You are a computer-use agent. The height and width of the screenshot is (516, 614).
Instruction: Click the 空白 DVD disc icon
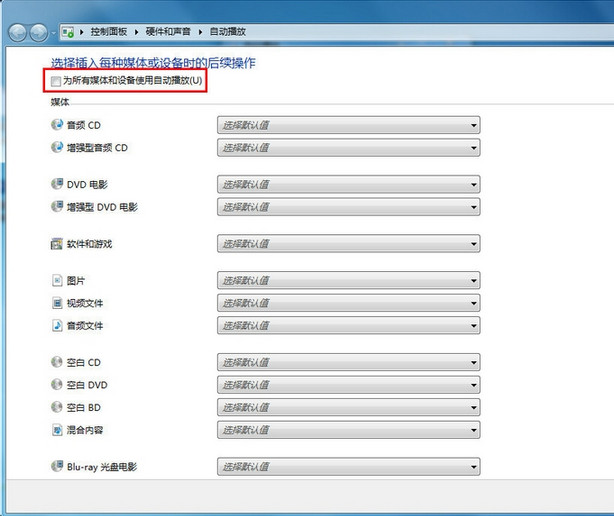click(57, 384)
